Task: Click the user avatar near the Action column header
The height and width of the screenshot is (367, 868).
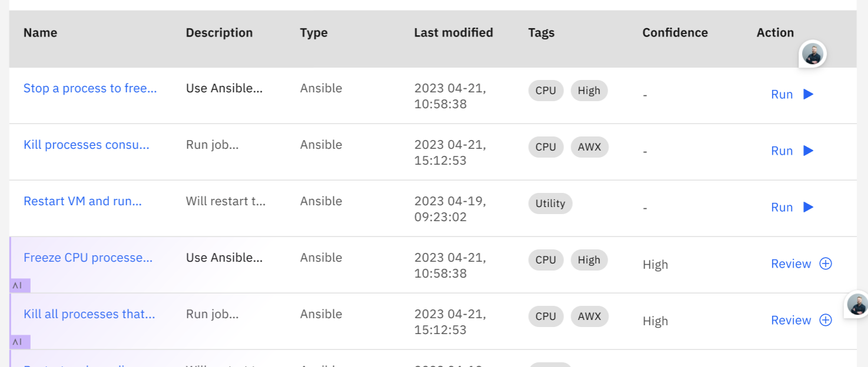Action: (x=813, y=54)
